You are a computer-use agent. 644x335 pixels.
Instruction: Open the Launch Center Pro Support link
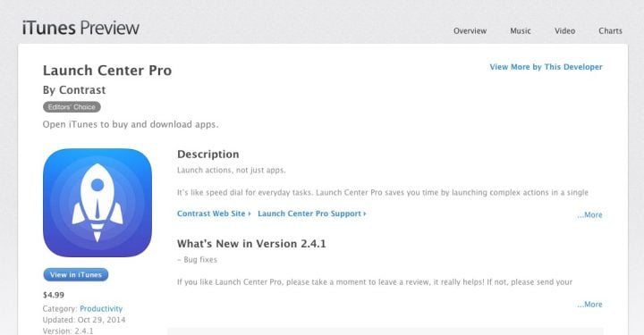click(x=312, y=214)
